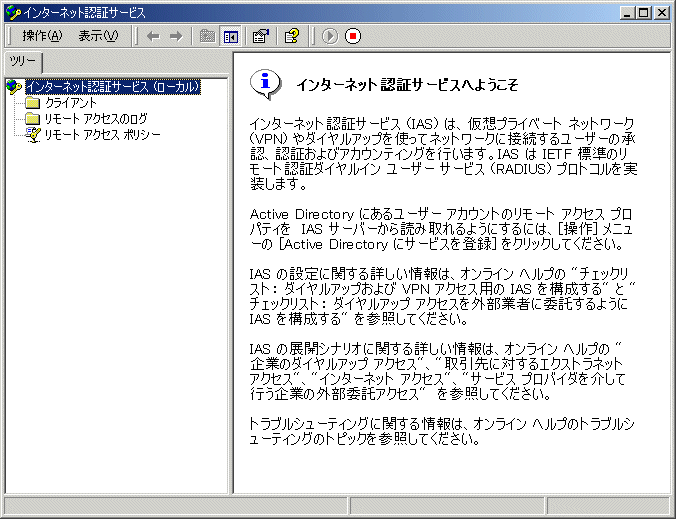Viewport: 676px width, 519px height.
Task: Click the Up one level folder icon
Action: tap(207, 36)
